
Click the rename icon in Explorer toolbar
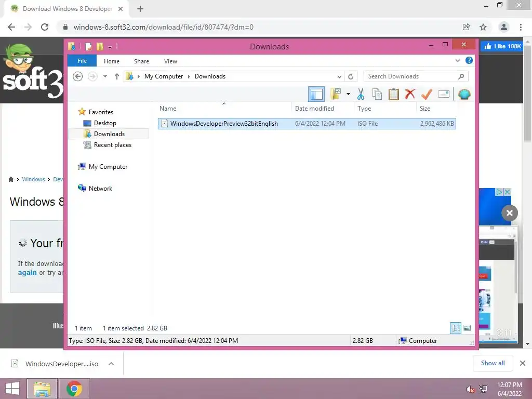coord(444,94)
